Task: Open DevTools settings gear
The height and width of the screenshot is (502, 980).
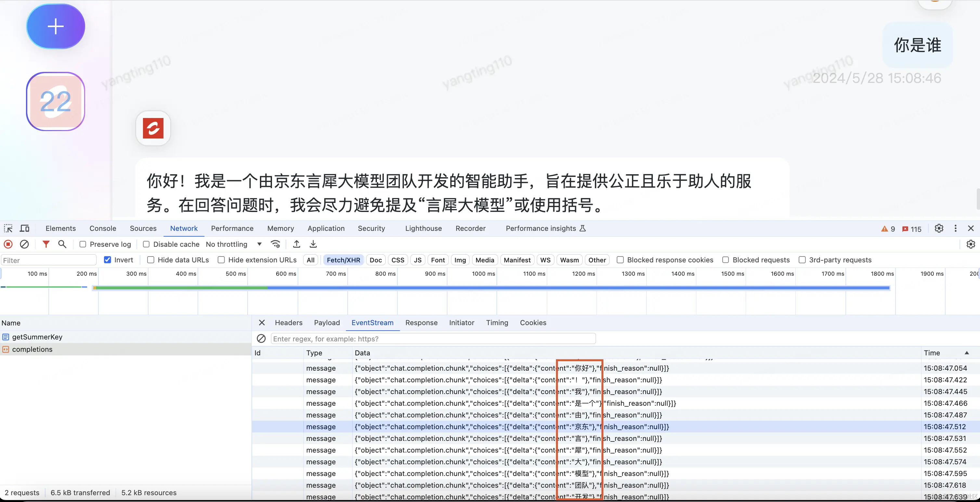Action: click(939, 228)
